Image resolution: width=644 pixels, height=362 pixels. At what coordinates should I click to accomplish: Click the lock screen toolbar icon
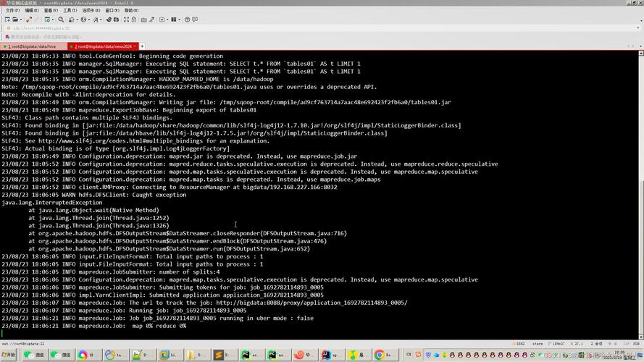click(x=134, y=20)
